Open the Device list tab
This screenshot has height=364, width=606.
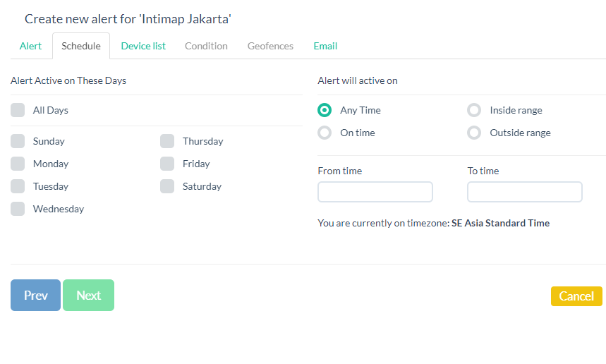pos(143,46)
